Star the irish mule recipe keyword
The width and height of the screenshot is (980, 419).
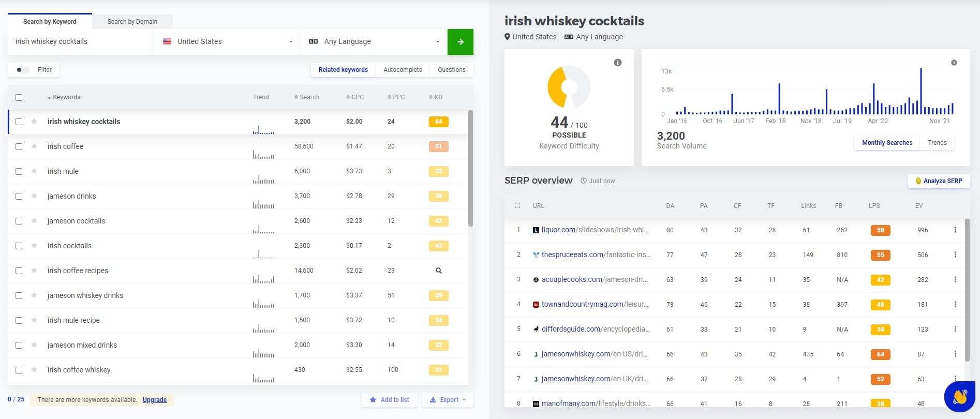pos(34,320)
